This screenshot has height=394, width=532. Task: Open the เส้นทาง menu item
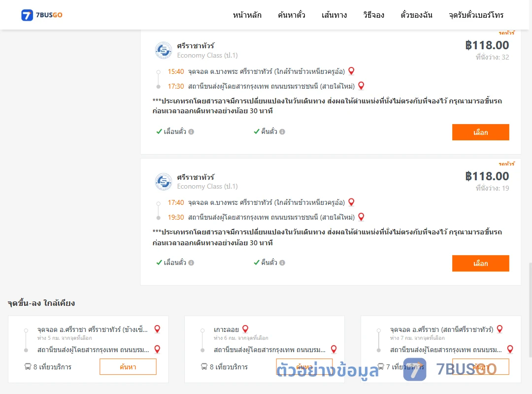coord(334,15)
